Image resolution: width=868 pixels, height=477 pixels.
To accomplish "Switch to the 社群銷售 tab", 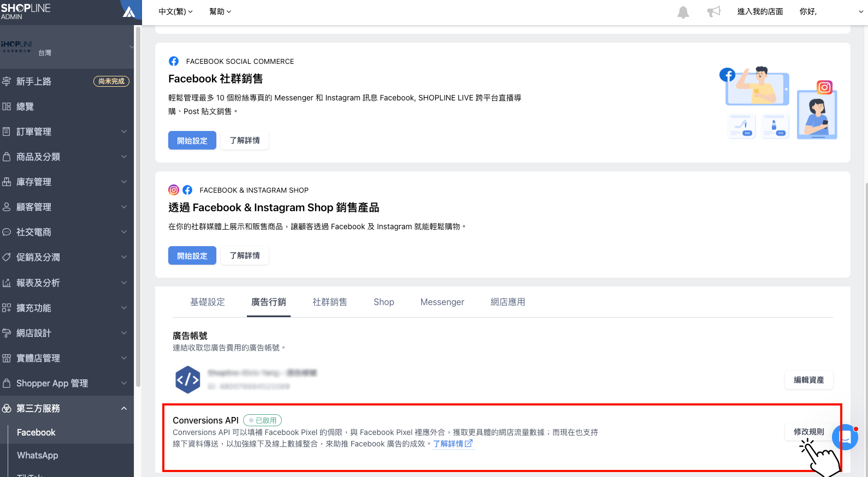I will [x=330, y=302].
